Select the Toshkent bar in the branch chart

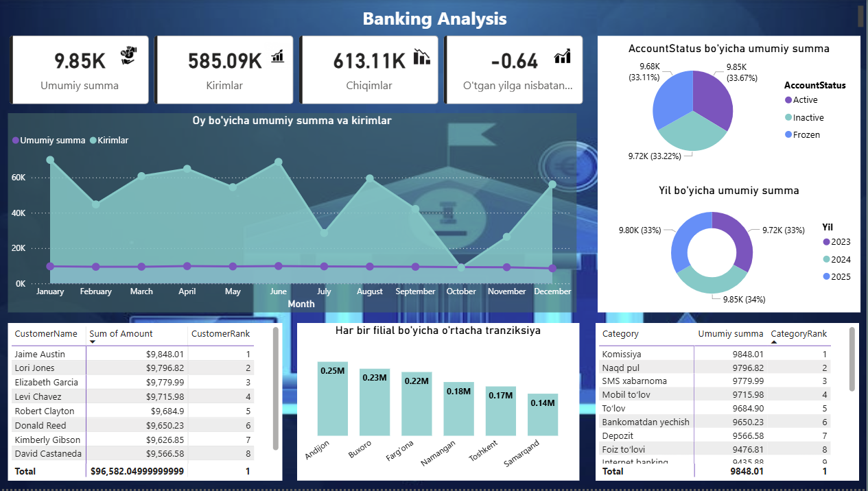click(x=501, y=411)
